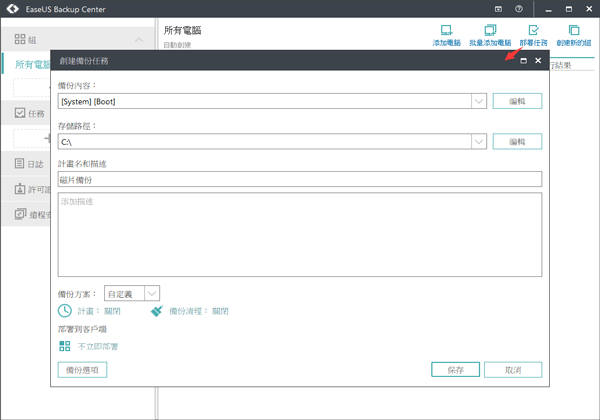Expand the storage path C:\ dropdown
The height and width of the screenshot is (420, 600).
click(479, 142)
